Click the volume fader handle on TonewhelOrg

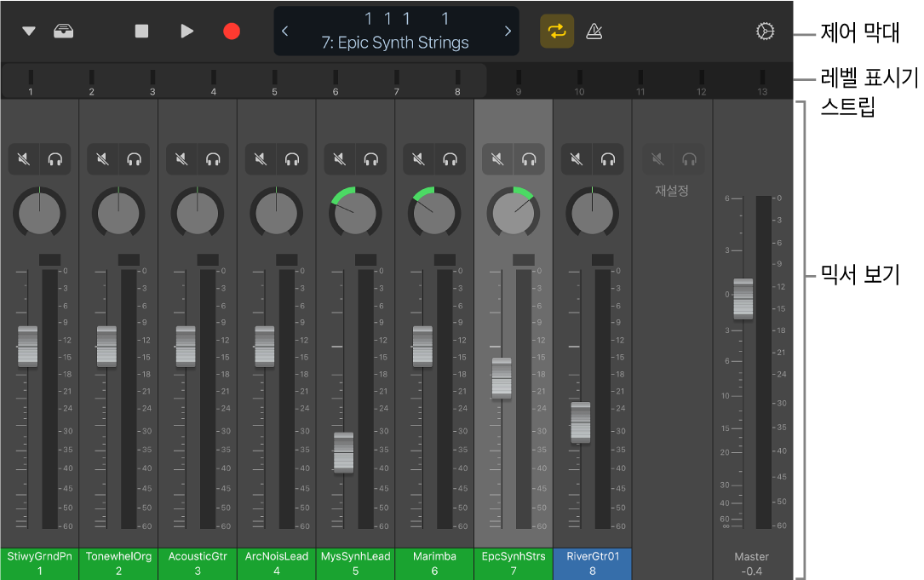[106, 347]
